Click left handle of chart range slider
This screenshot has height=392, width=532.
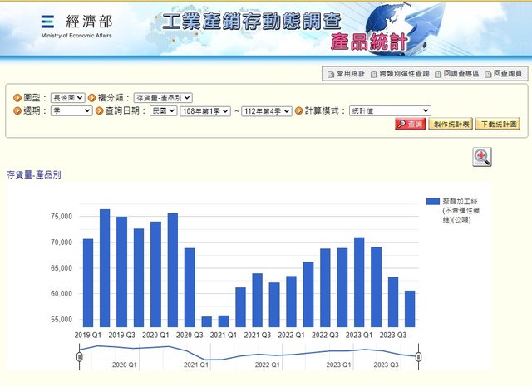(79, 356)
